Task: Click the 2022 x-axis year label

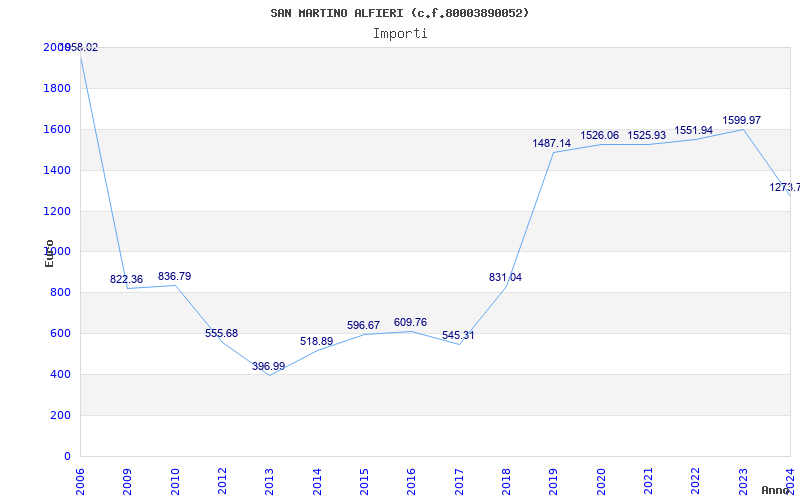Action: click(696, 481)
